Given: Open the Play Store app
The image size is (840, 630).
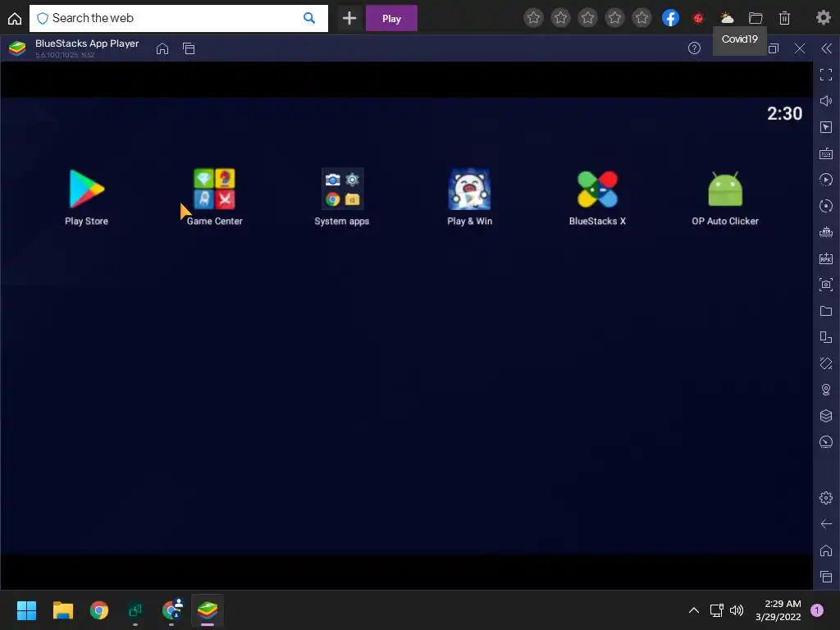Looking at the screenshot, I should tap(86, 189).
